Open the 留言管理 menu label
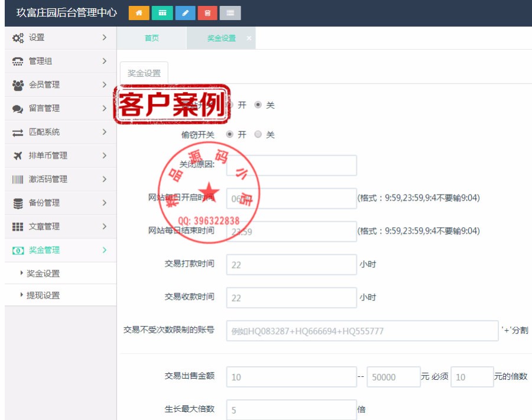 [x=44, y=108]
